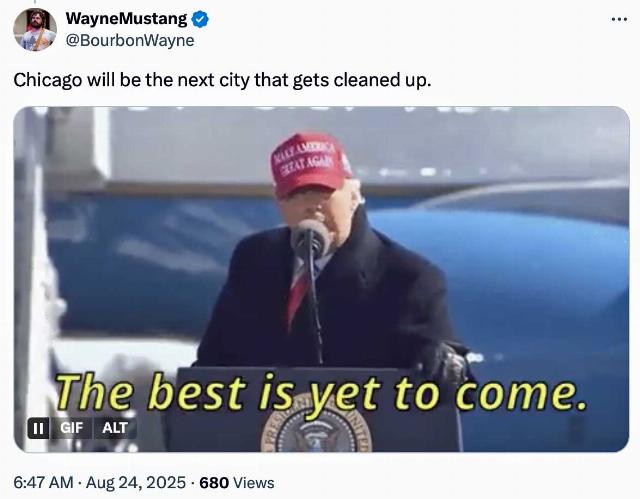
Task: Click the 680 Views counter
Action: tap(237, 483)
